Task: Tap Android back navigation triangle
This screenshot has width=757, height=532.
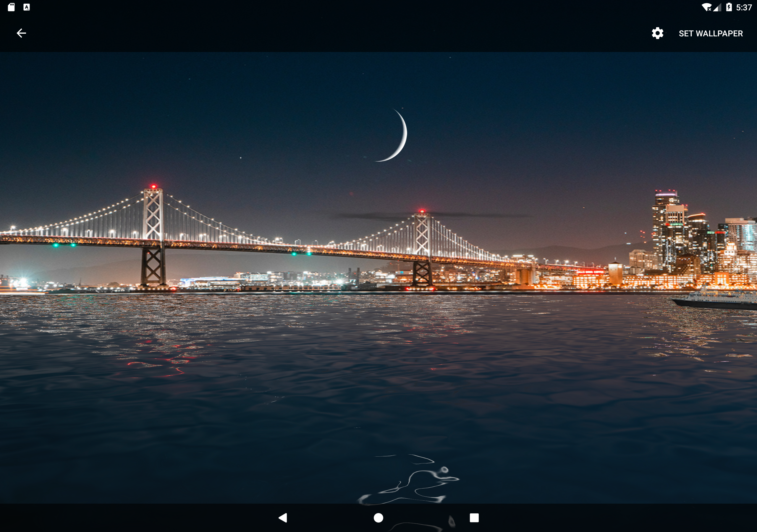Action: (283, 518)
